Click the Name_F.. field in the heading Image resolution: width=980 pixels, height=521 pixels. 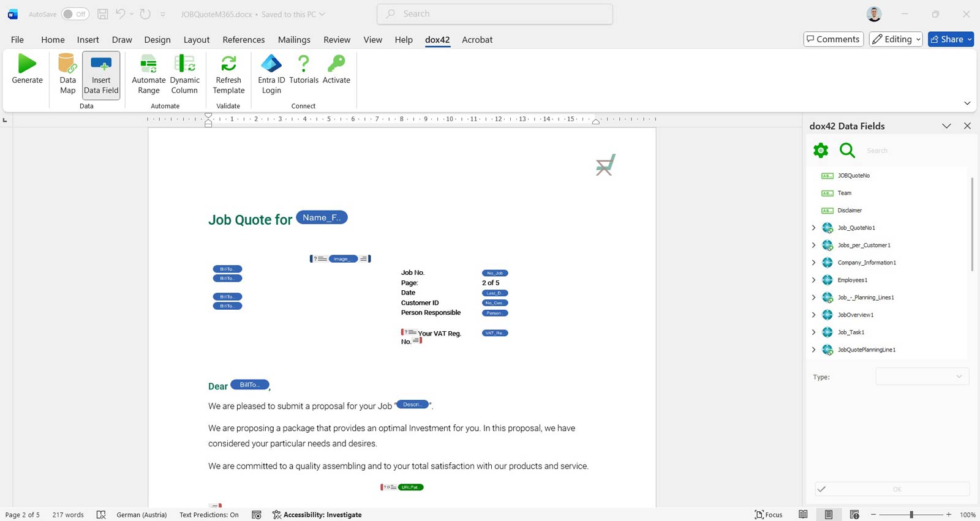pos(322,217)
